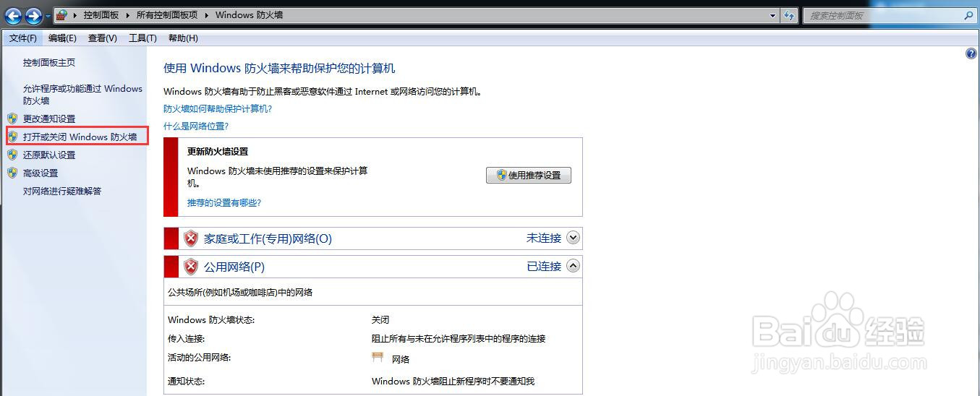Open the 查看(V) menu
The image size is (980, 396).
coord(102,38)
